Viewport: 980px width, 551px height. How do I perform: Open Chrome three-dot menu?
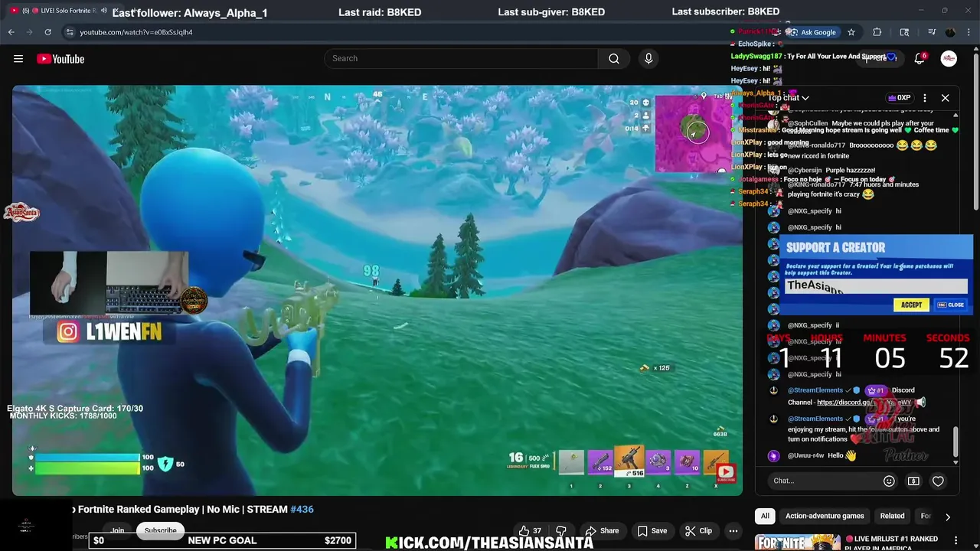click(x=969, y=32)
